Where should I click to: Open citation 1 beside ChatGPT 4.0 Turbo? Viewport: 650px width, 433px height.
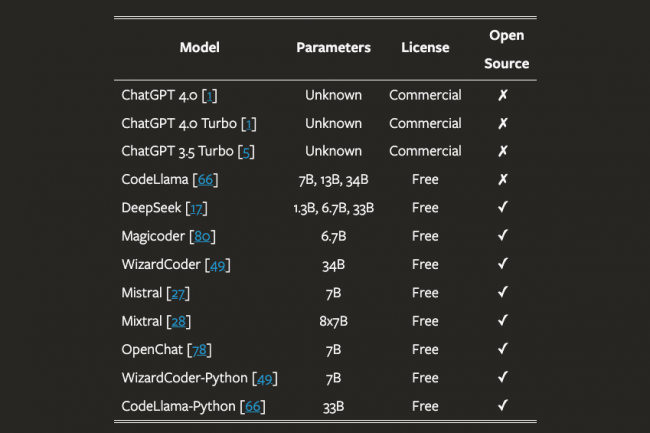[249, 123]
